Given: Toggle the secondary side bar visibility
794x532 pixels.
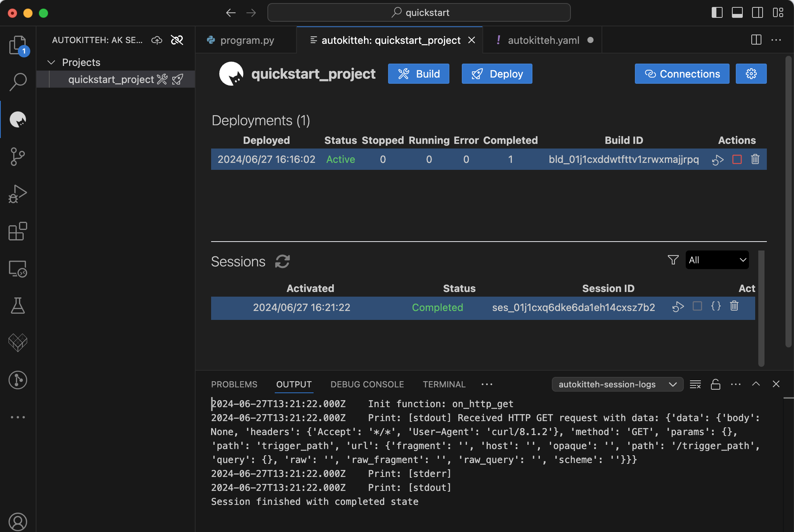Looking at the screenshot, I should point(758,13).
